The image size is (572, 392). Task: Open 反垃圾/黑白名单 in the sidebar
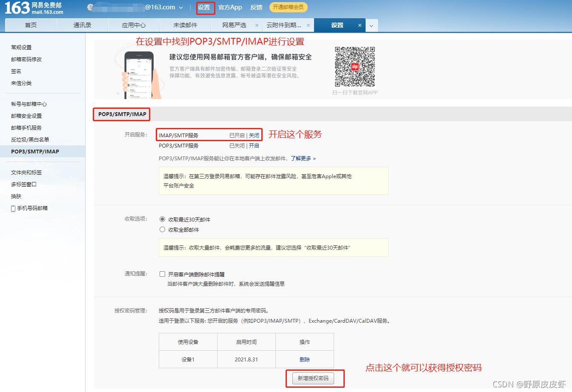pos(30,140)
